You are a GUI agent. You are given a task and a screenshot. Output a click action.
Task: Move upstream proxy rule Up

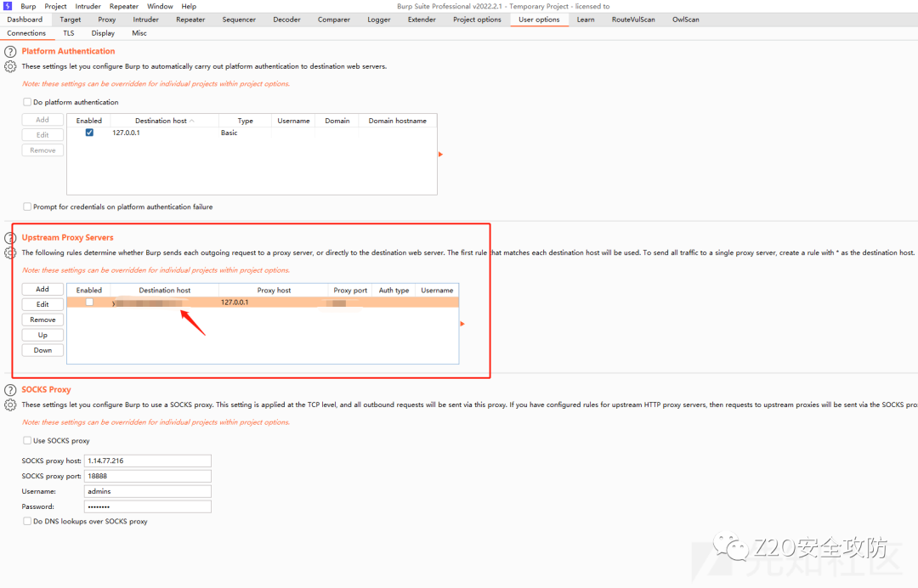(x=42, y=336)
